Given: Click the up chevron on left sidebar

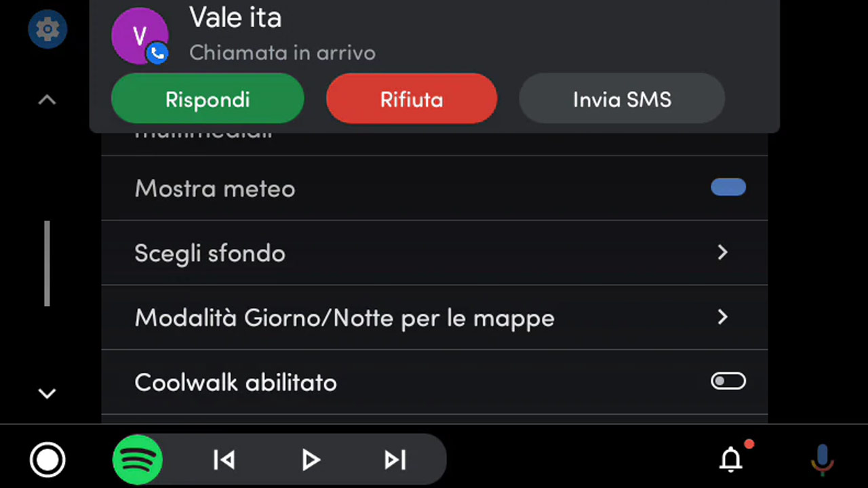Looking at the screenshot, I should (47, 100).
